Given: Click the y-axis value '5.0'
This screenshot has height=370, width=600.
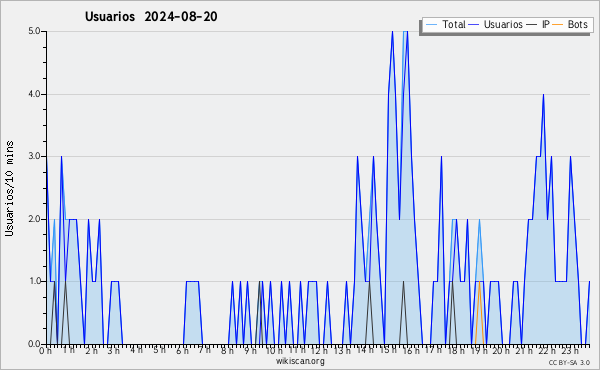Looking at the screenshot, I should point(34,31).
